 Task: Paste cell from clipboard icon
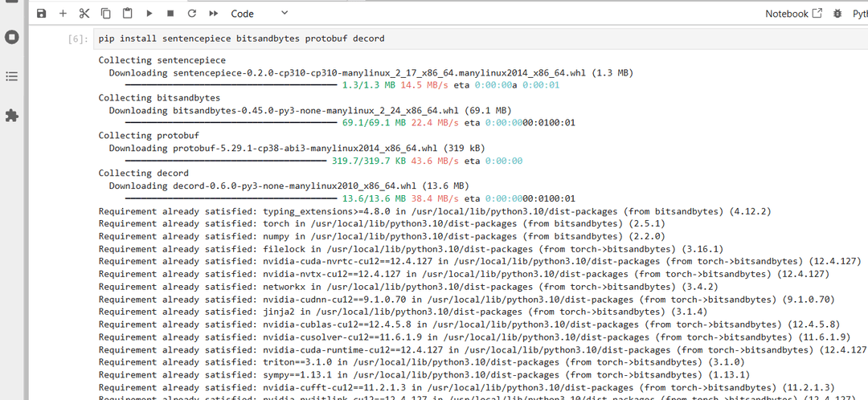127,14
